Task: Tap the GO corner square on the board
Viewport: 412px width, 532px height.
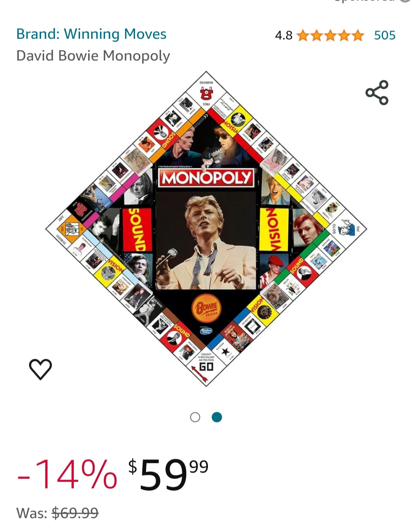Action: (x=206, y=366)
